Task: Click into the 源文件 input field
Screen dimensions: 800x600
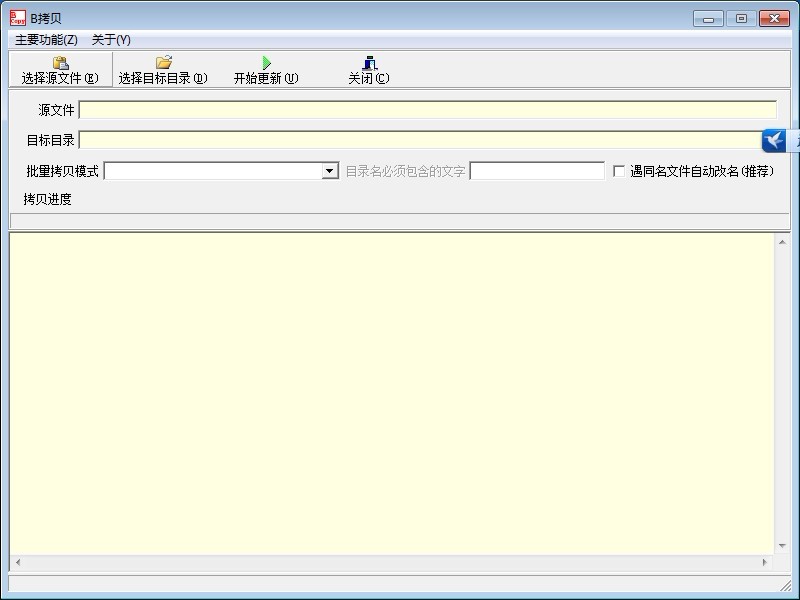Action: 427,110
